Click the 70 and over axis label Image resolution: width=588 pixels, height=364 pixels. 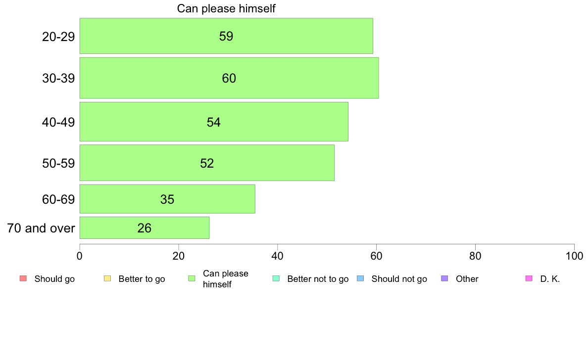[x=41, y=228]
